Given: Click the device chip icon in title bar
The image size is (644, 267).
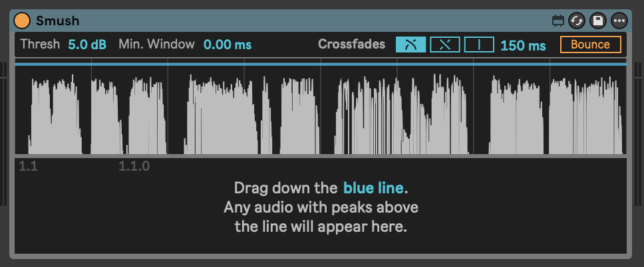Looking at the screenshot, I should coord(558,21).
